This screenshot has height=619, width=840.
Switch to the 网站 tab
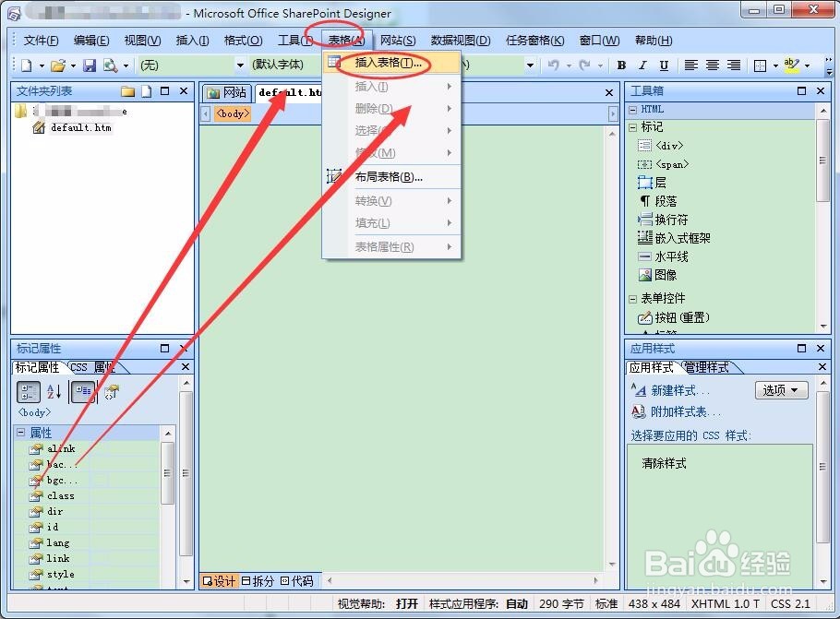pos(227,92)
